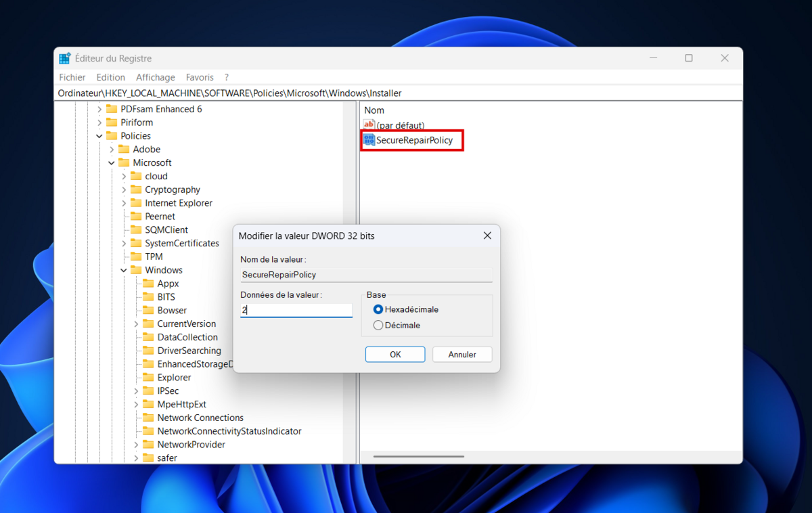The height and width of the screenshot is (513, 812).
Task: Open the ? help menu
Action: pyautogui.click(x=227, y=77)
